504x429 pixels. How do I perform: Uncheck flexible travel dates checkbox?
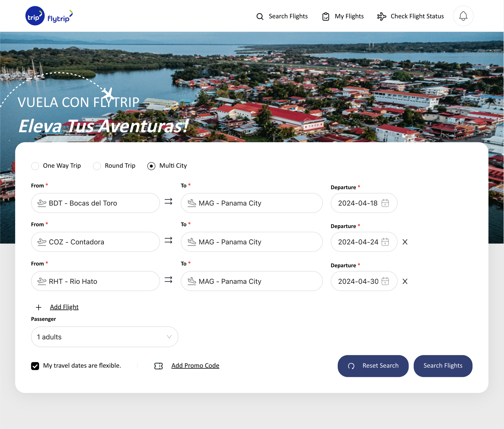click(35, 366)
